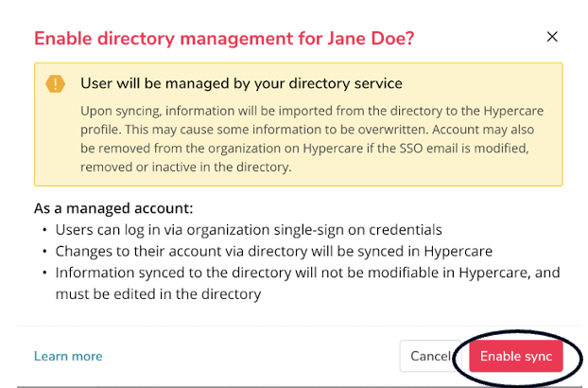
Task: Dismiss the dialog with the Cancel button
Action: (430, 356)
